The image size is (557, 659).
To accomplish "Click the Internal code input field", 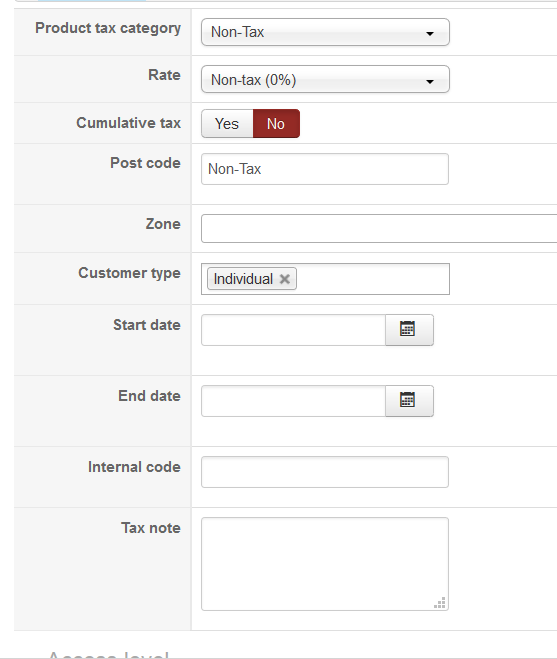I will pos(325,472).
